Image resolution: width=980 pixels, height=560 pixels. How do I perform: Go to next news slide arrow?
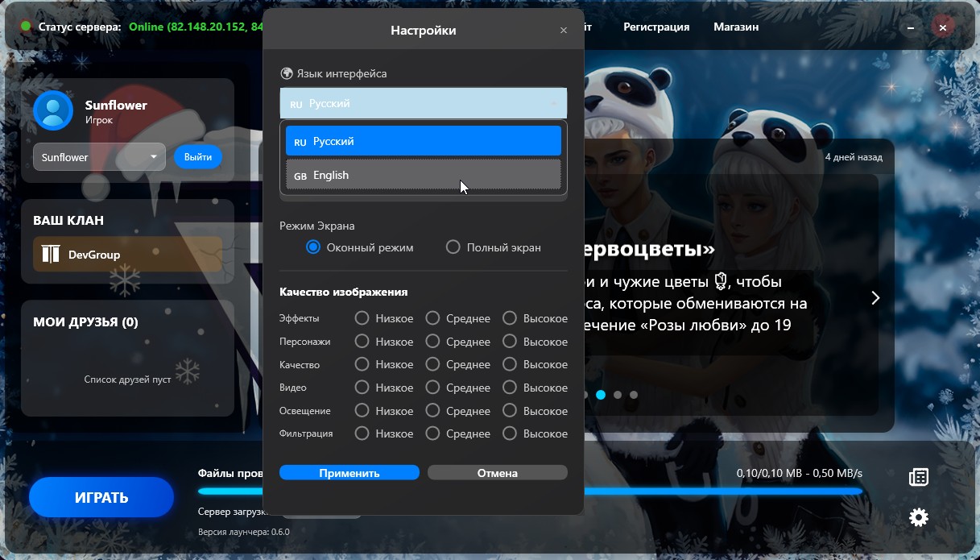tap(875, 298)
